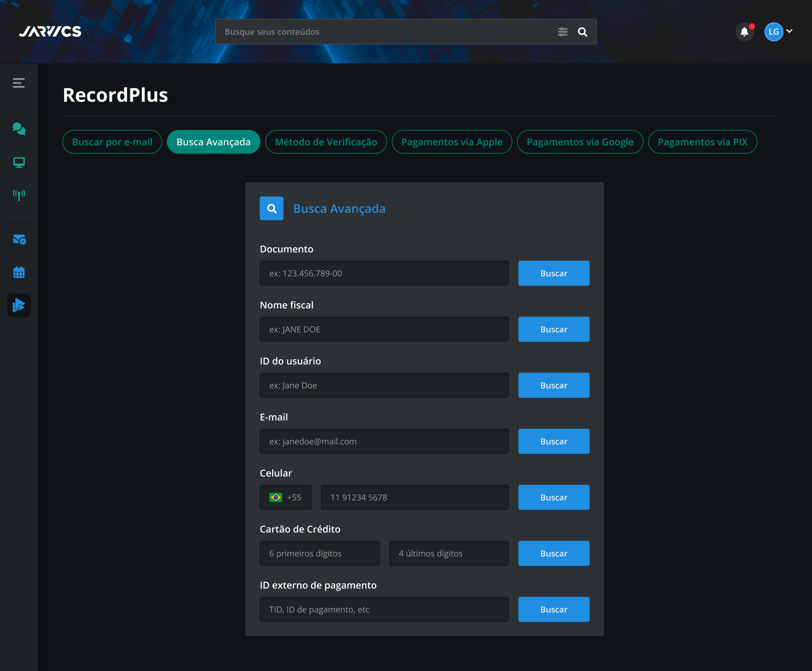Click Buscar next to ID externo de pagamento
Viewport: 812px width, 671px height.
pos(554,609)
